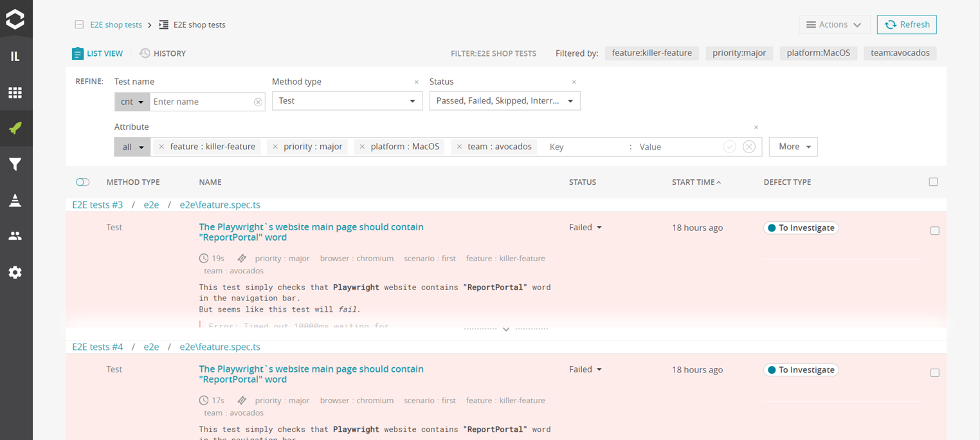
Task: Click the attributes tag icon in E2E tests #3 row
Action: point(242,258)
